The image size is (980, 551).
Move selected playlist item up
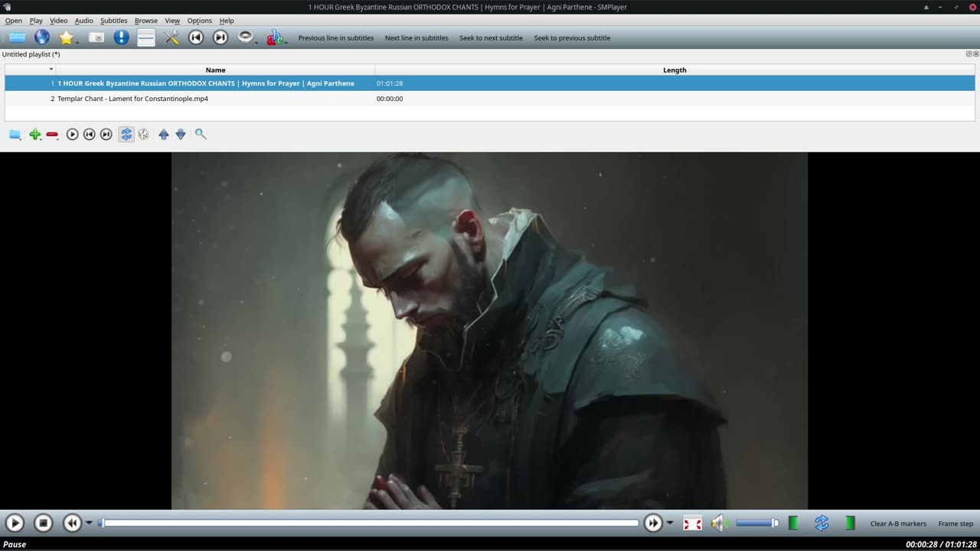point(163,135)
